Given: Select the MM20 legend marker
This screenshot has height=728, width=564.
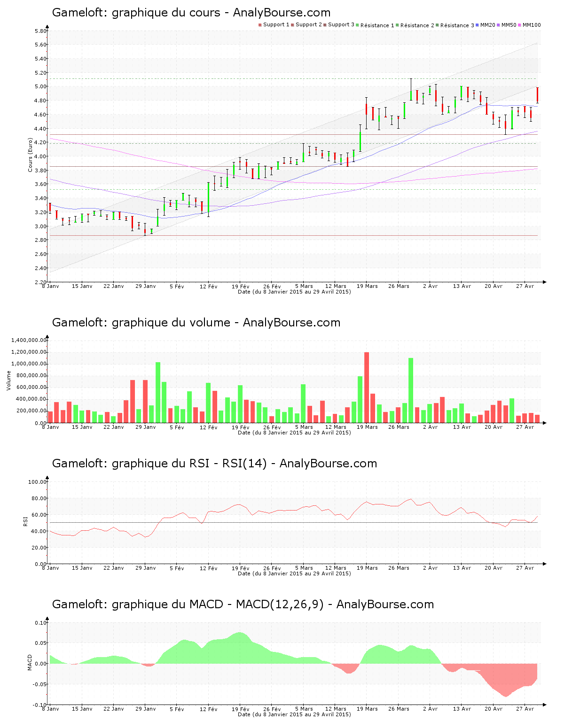Looking at the screenshot, I should tap(478, 25).
